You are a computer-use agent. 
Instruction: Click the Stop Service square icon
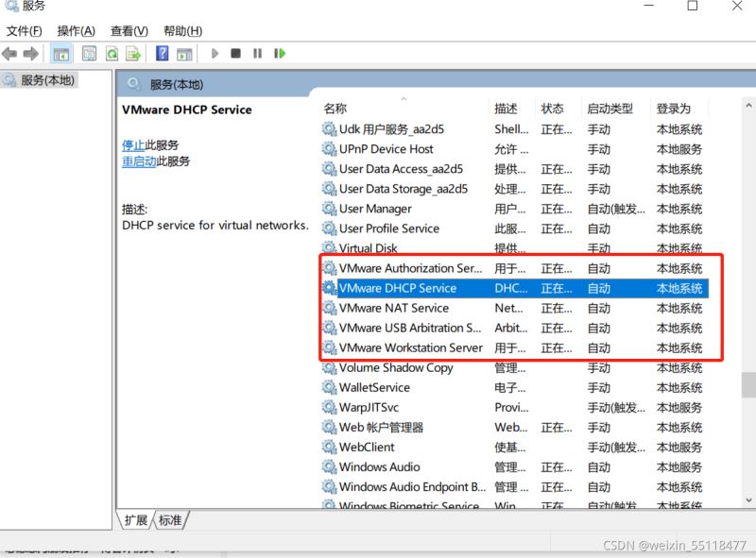(235, 53)
